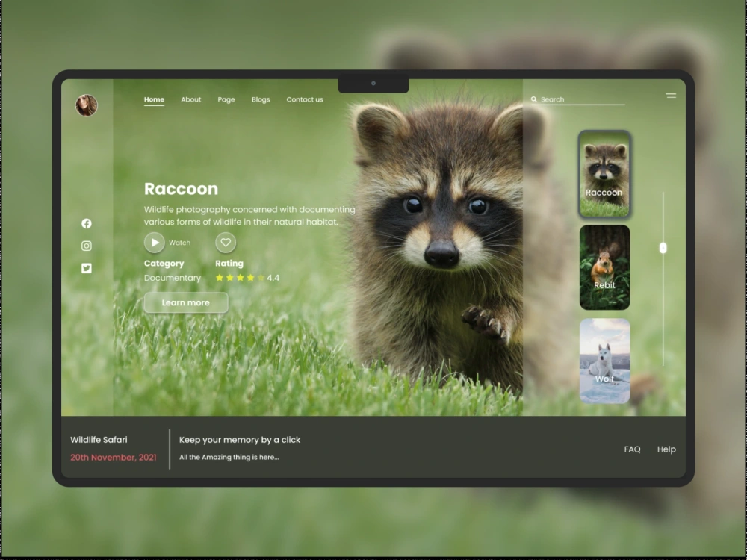Click the search magnifier icon
The width and height of the screenshot is (747, 560).
[x=534, y=99]
